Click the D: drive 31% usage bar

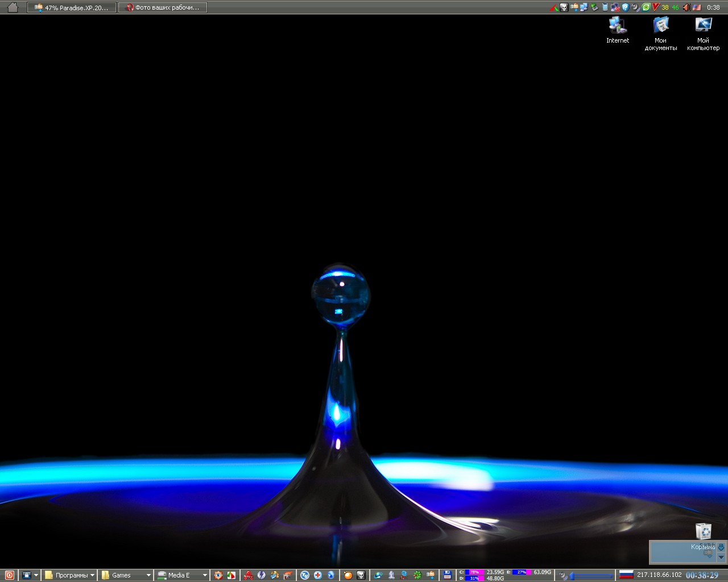(x=475, y=578)
